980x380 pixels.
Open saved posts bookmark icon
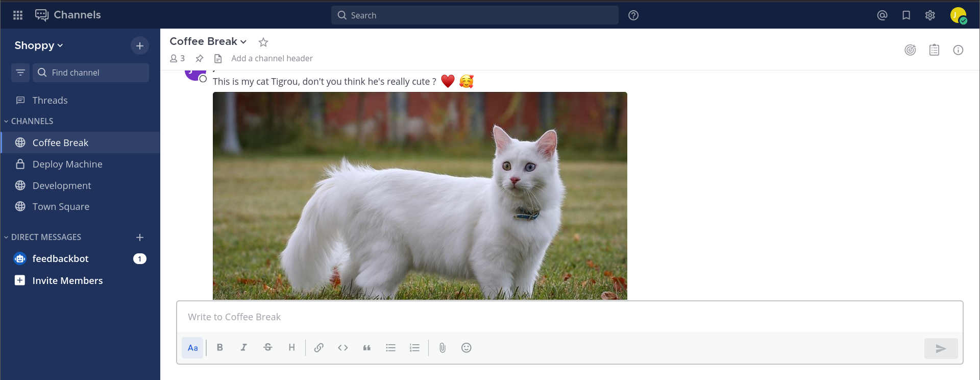(x=906, y=15)
